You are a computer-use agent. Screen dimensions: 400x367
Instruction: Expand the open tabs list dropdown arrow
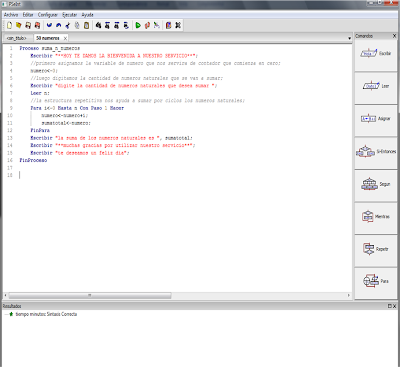click(349, 38)
